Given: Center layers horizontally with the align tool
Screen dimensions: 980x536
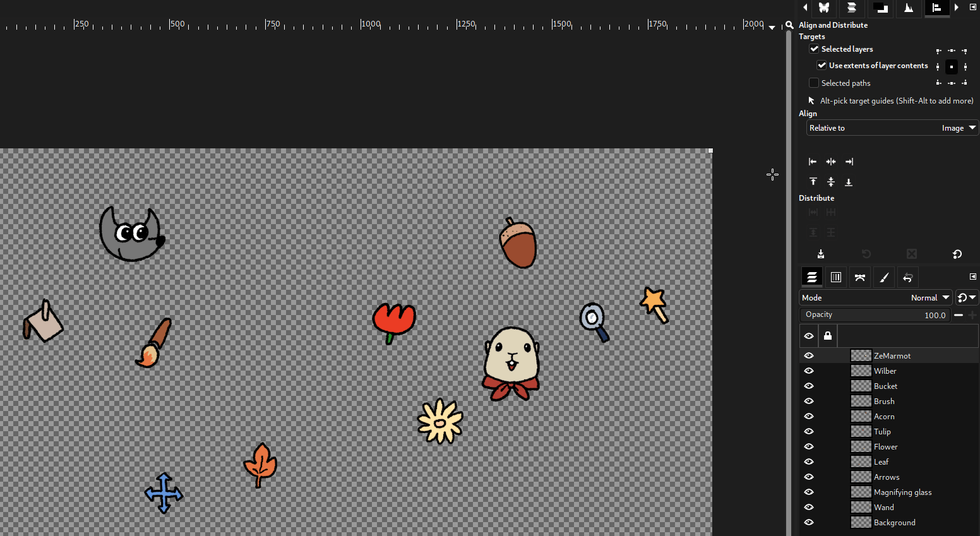Looking at the screenshot, I should coord(830,162).
